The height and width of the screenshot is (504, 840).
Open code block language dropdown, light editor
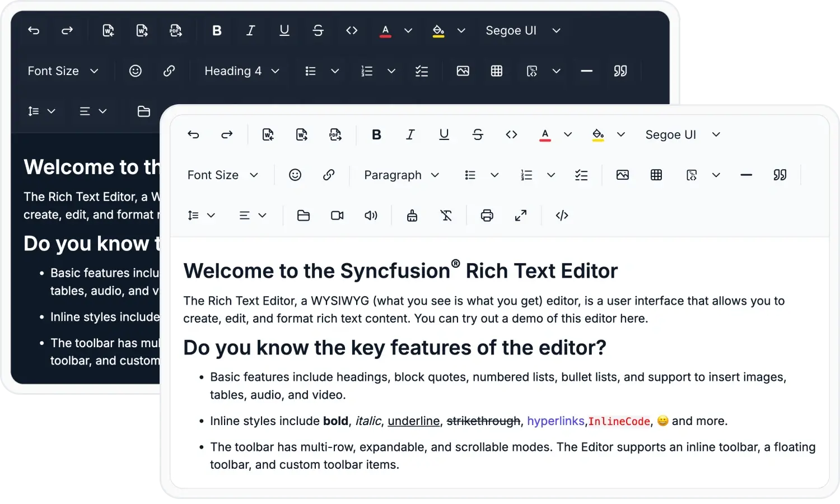pos(716,175)
